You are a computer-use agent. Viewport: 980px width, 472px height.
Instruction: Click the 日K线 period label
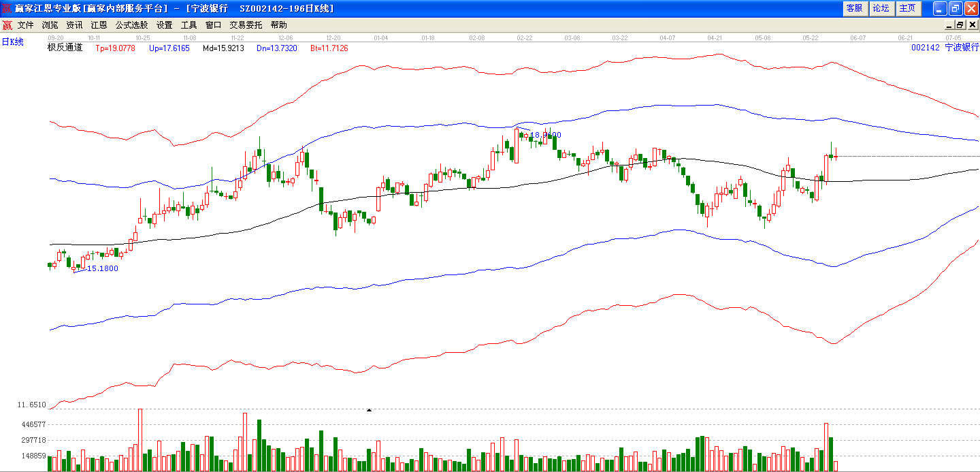pyautogui.click(x=12, y=42)
